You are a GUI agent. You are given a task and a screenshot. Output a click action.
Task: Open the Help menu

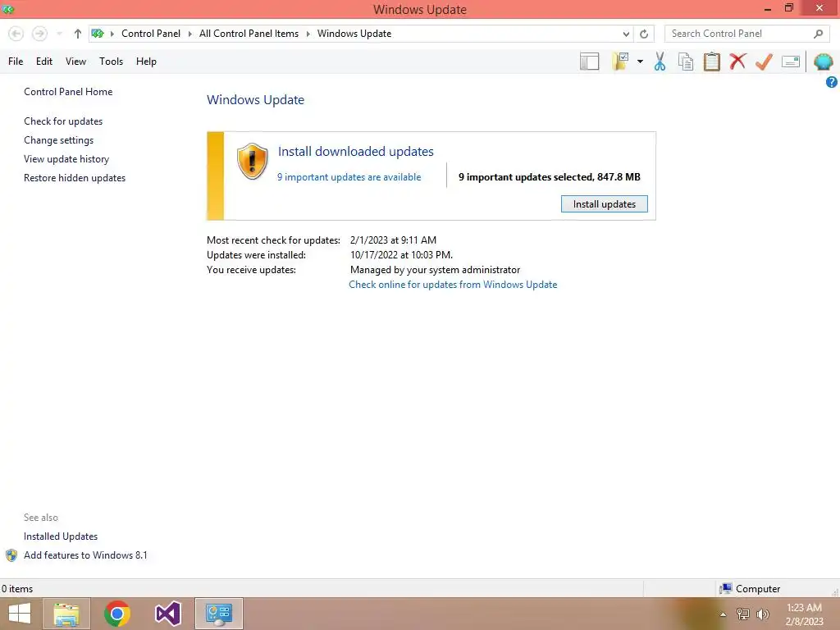pos(146,62)
